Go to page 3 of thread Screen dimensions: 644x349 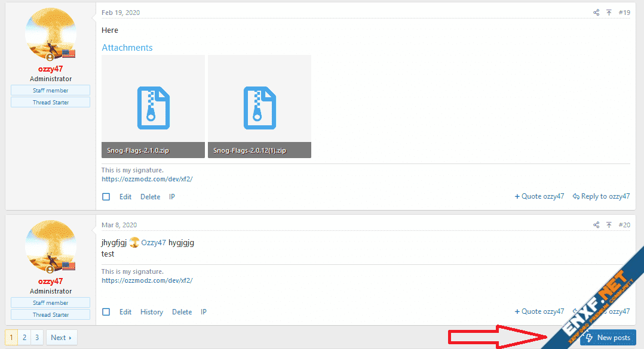[36, 338]
